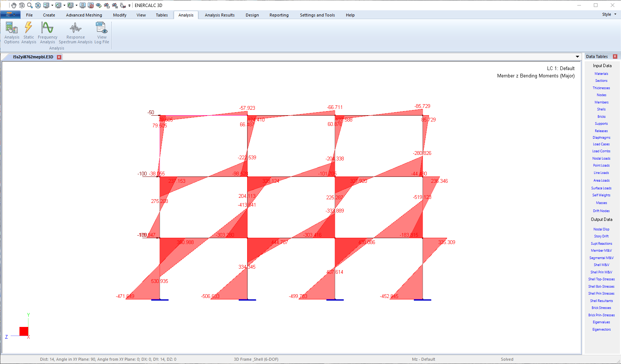Open the File menu
621x364 pixels.
(29, 15)
